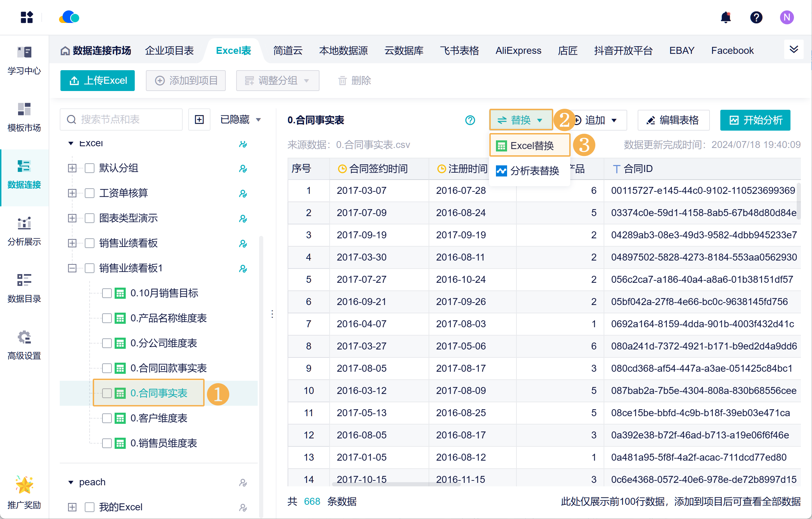The width and height of the screenshot is (812, 519).
Task: Click the 合同签约时间 column header
Action: 379,169
